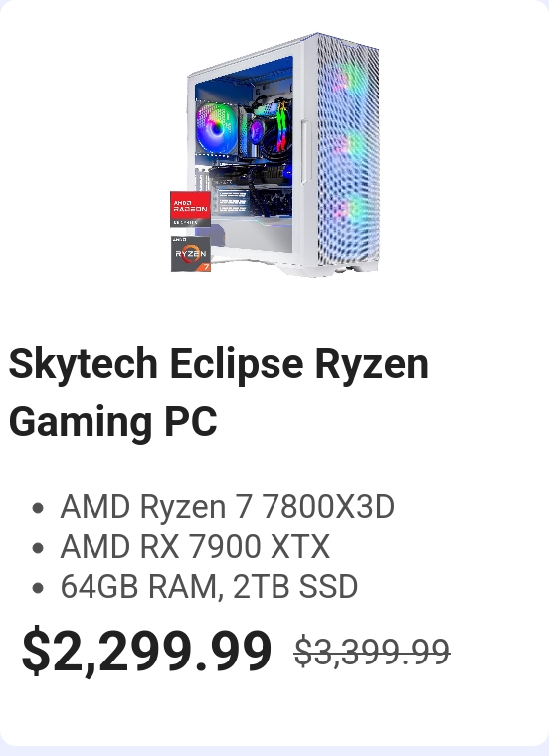Open the Skytech Eclipse Ryzen Gaming PC title

point(219,392)
